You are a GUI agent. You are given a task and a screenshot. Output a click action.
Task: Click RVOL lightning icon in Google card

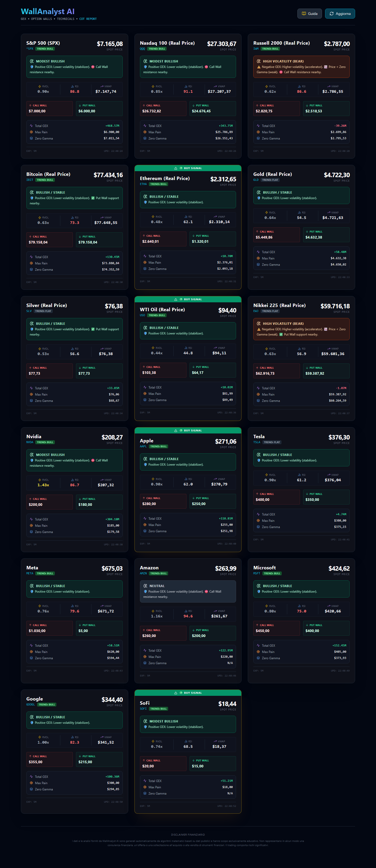click(x=40, y=737)
